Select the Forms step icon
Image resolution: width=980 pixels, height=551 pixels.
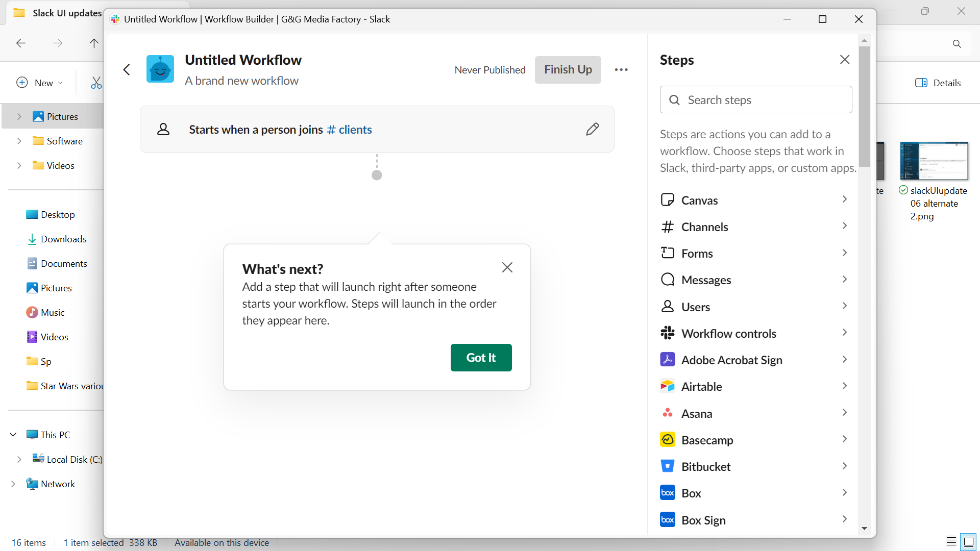tap(668, 253)
